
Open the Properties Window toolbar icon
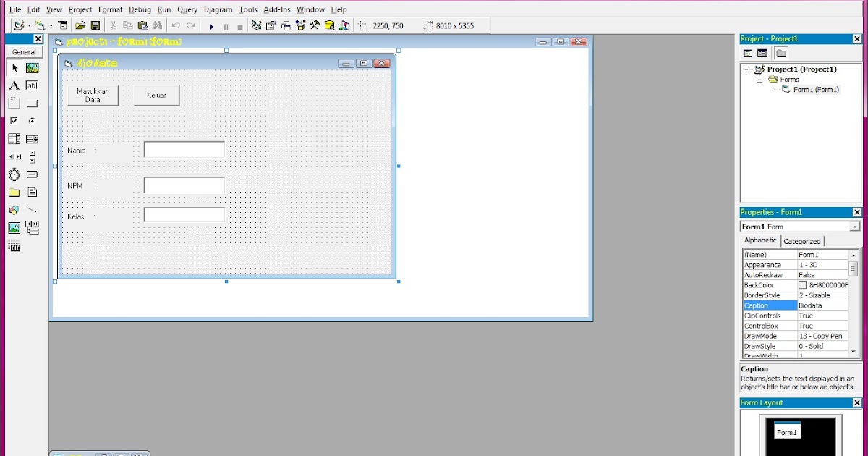click(270, 25)
